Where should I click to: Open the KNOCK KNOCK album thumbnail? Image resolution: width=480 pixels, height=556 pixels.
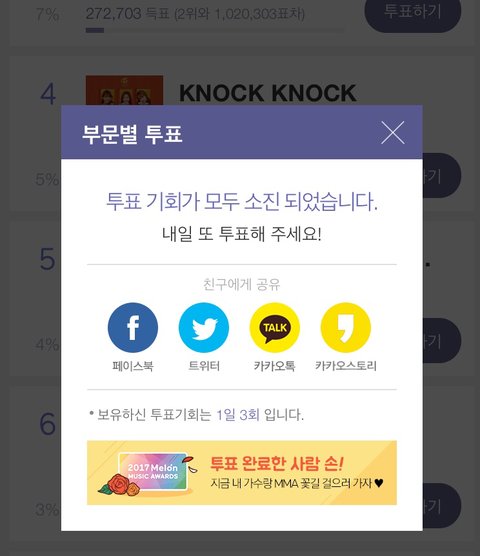click(x=124, y=90)
